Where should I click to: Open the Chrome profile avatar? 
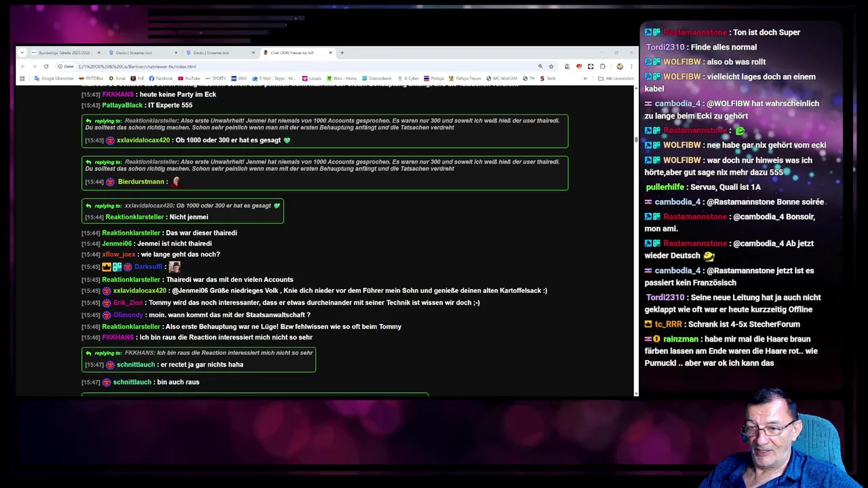tap(620, 66)
